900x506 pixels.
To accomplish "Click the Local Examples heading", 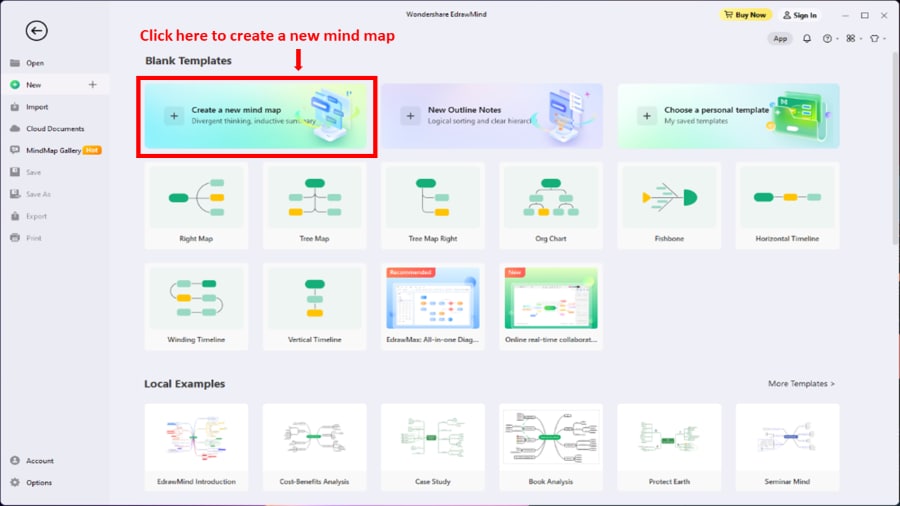I will [x=185, y=384].
